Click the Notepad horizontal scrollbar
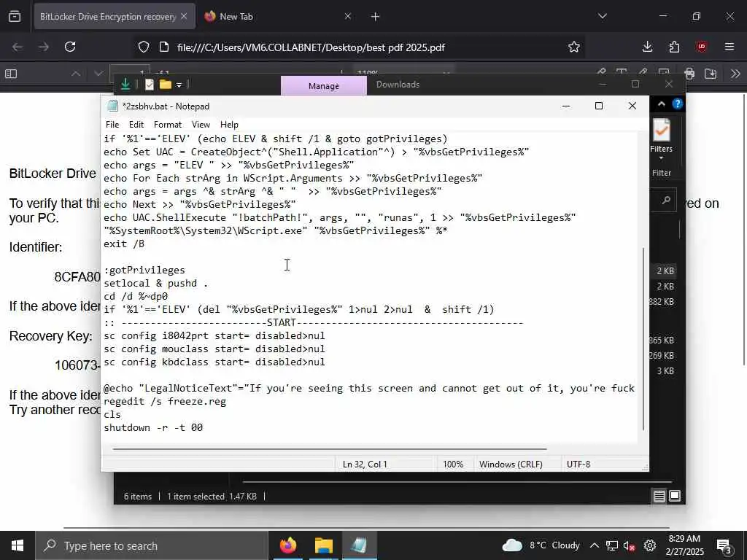The width and height of the screenshot is (747, 560). coord(330,448)
